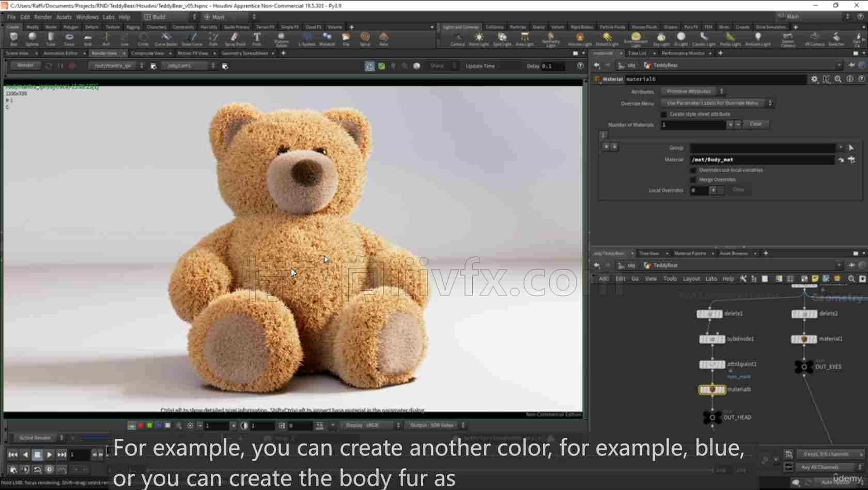Play the timeline forward
The width and height of the screenshot is (868, 490).
click(x=49, y=455)
